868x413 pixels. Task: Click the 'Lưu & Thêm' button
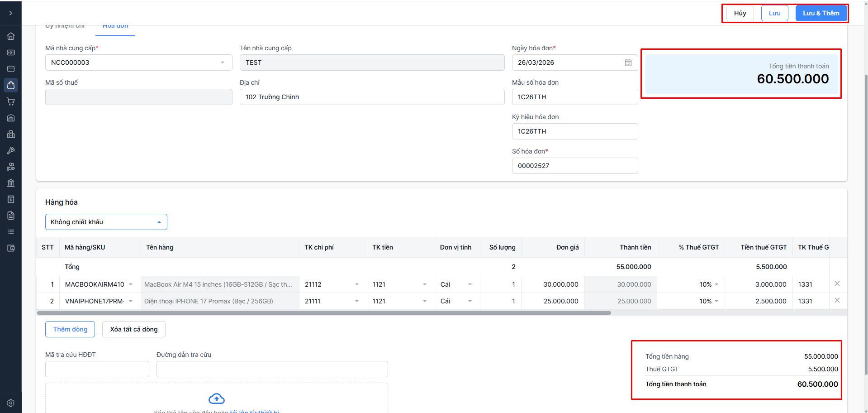(821, 13)
